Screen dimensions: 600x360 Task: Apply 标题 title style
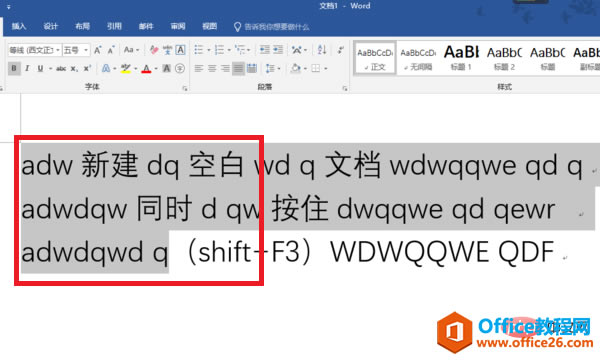tap(548, 59)
